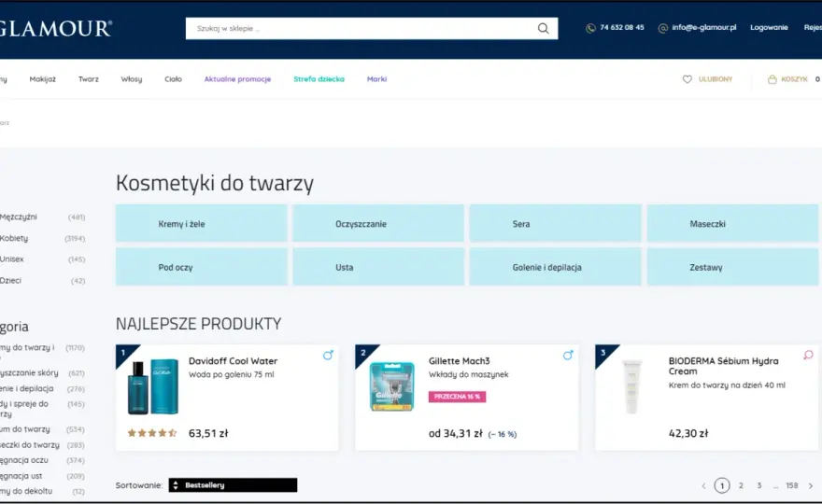The image size is (822, 504).
Task: Open Gillette Mach3 product thumbnail
Action: [392, 386]
